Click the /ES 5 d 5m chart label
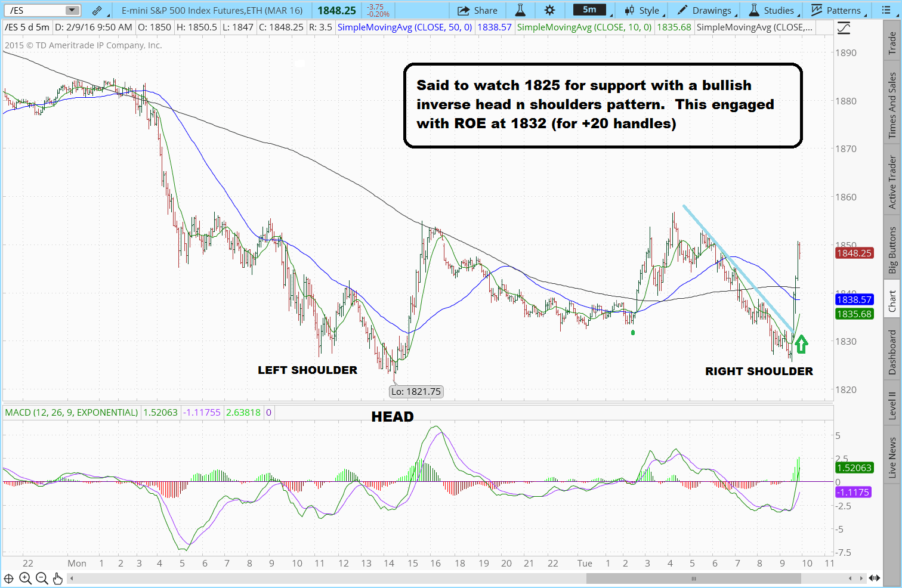Image resolution: width=902 pixels, height=588 pixels. click(27, 27)
